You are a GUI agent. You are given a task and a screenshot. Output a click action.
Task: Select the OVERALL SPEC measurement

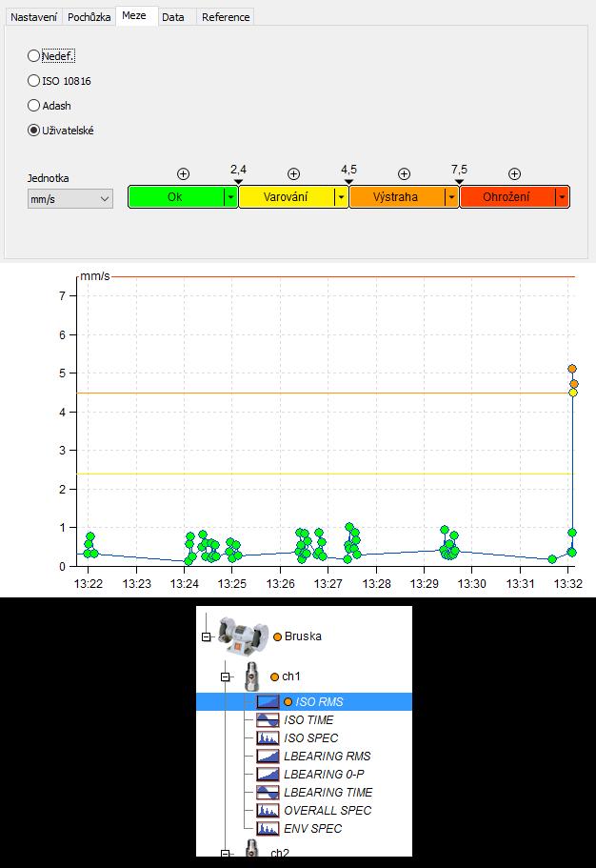click(328, 811)
